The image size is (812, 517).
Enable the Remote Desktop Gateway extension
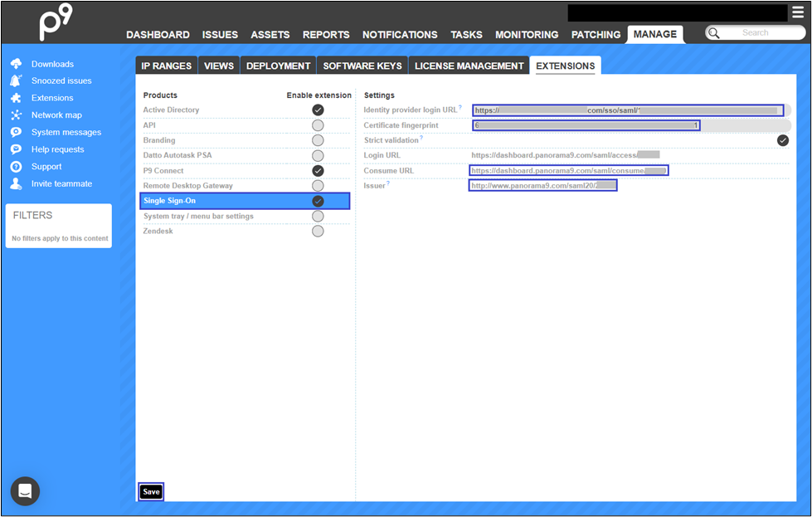click(x=318, y=185)
